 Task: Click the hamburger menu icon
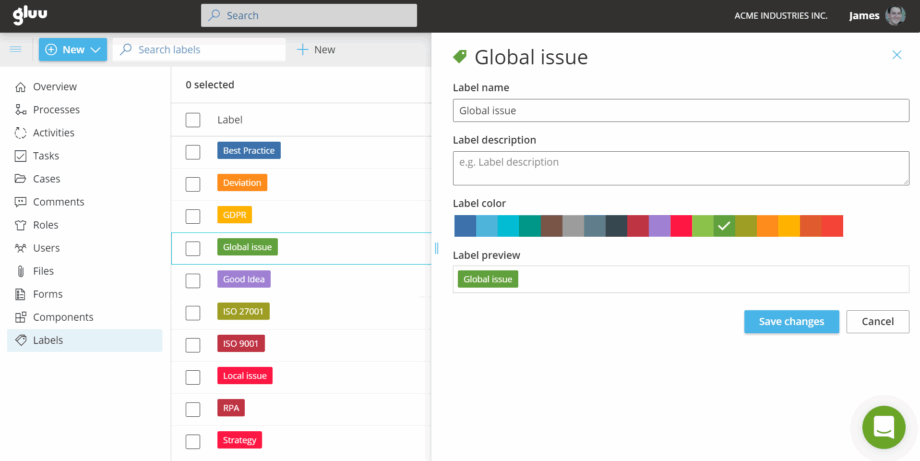(15, 49)
